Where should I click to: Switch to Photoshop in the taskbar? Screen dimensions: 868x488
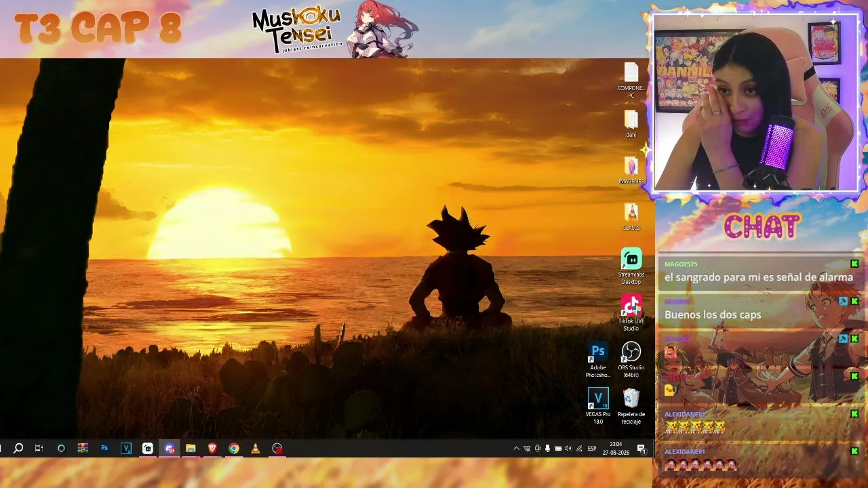(104, 448)
